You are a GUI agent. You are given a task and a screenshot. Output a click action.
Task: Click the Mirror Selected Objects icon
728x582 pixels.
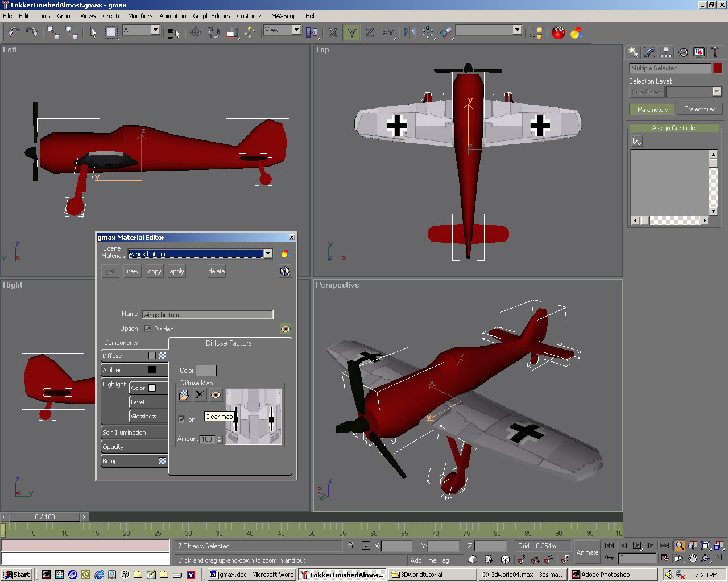pos(409,32)
